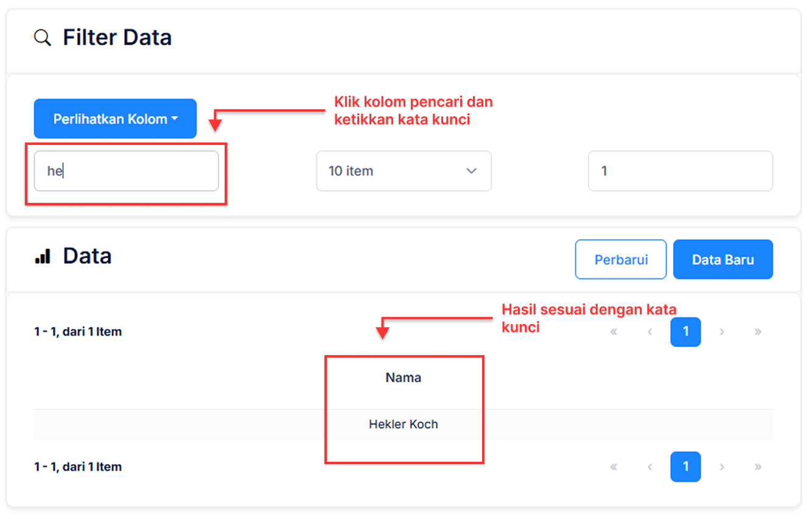The image size is (812, 519).
Task: Go to first page in bottom pagination
Action: point(614,467)
